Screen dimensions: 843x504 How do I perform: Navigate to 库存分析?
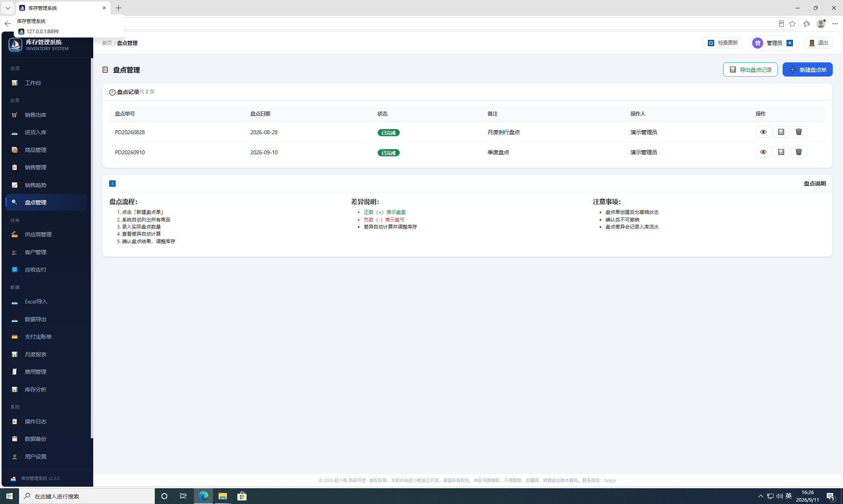click(x=46, y=390)
